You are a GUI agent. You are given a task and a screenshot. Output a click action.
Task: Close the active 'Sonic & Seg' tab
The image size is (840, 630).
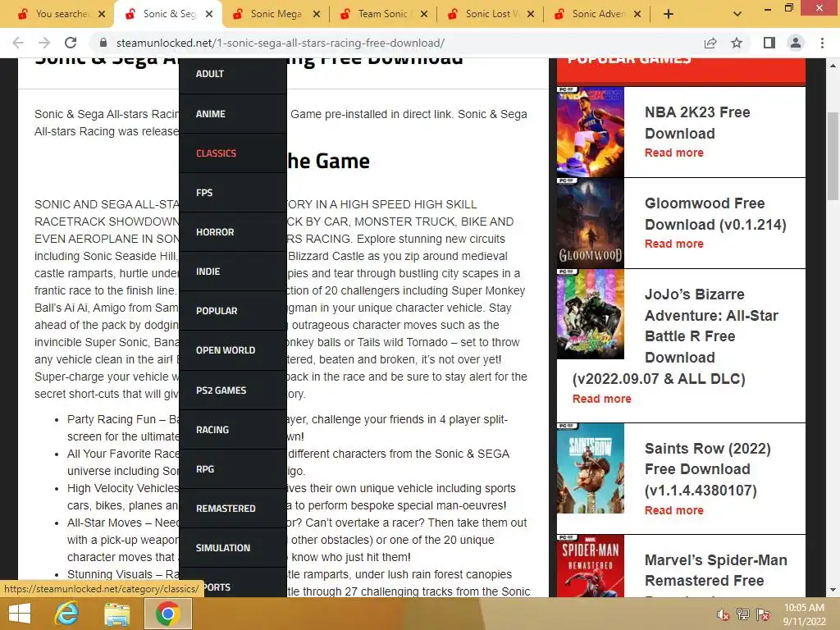(x=209, y=14)
